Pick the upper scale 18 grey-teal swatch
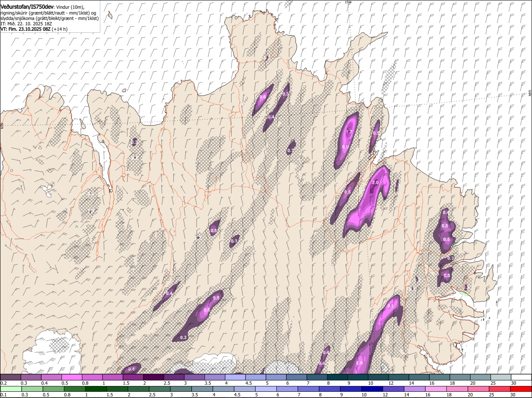 [460, 377]
